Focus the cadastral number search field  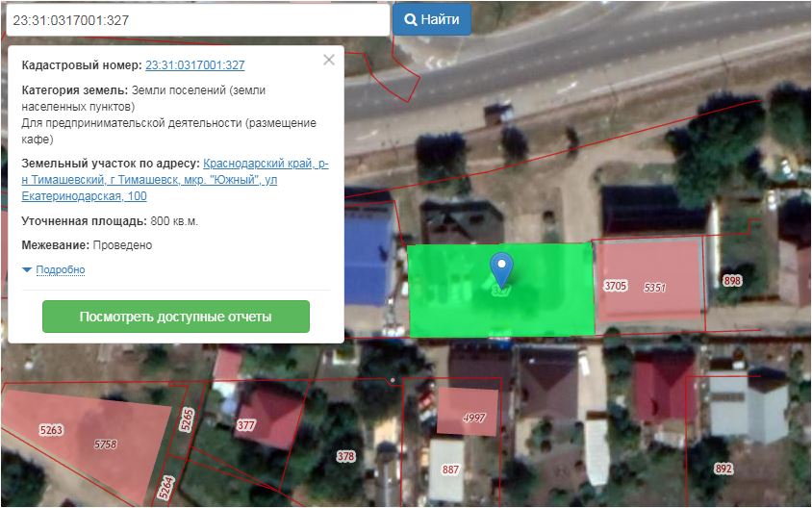tap(196, 19)
